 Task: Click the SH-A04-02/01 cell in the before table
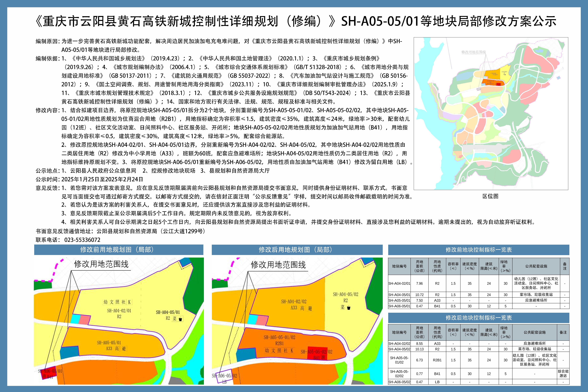coord(399,283)
